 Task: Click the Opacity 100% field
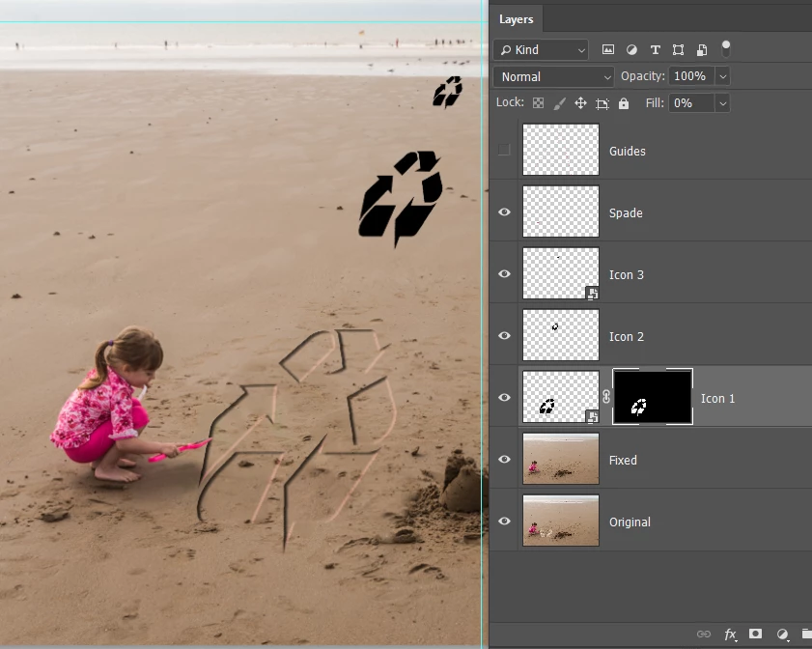click(691, 76)
